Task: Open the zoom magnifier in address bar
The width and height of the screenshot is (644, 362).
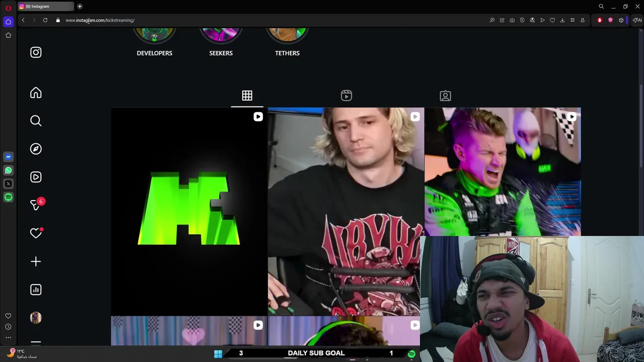Action: point(492,20)
